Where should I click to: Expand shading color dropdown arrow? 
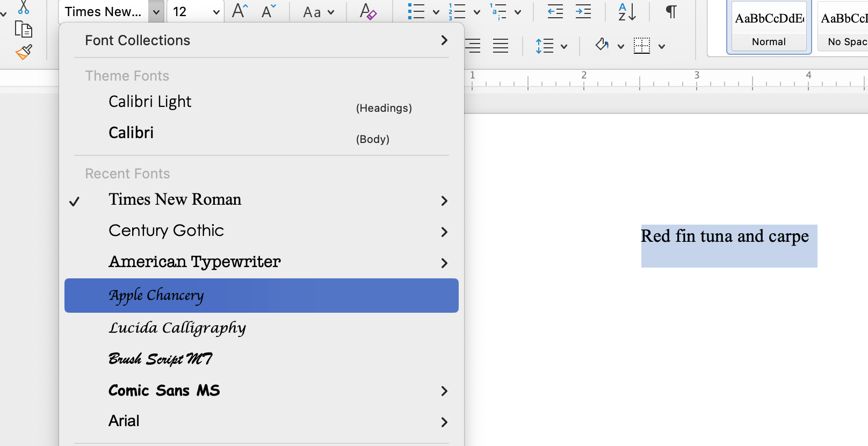tap(621, 46)
